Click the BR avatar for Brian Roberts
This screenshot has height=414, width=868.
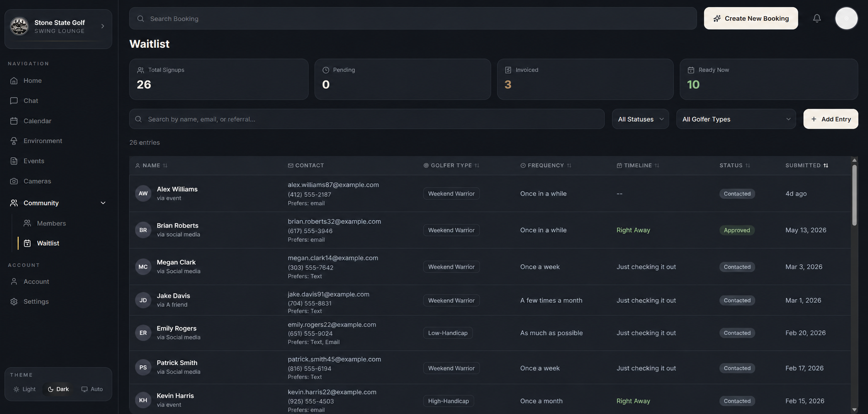point(143,230)
